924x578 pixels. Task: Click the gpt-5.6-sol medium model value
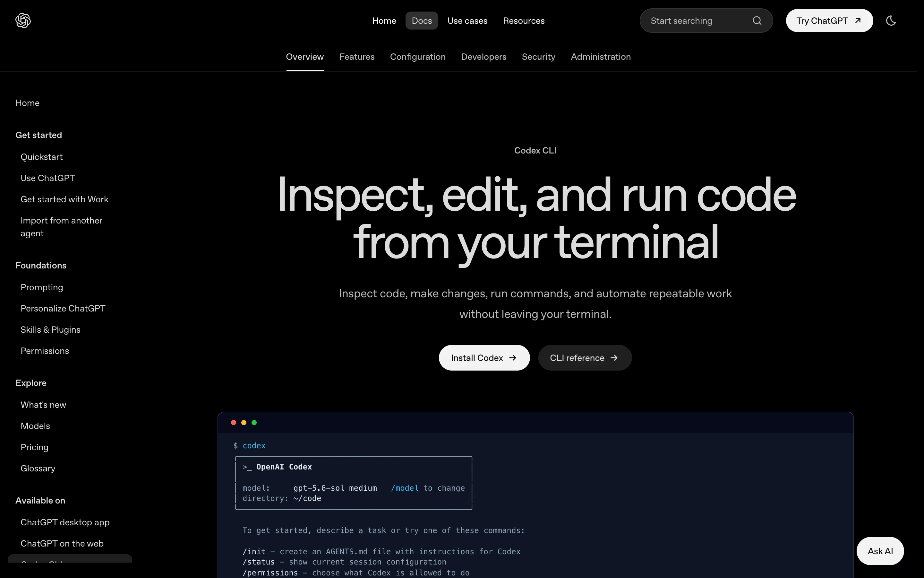click(335, 488)
